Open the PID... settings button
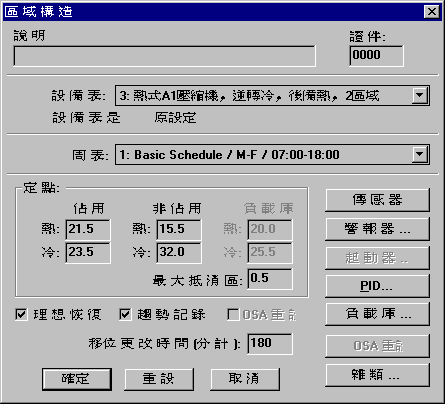 point(377,286)
